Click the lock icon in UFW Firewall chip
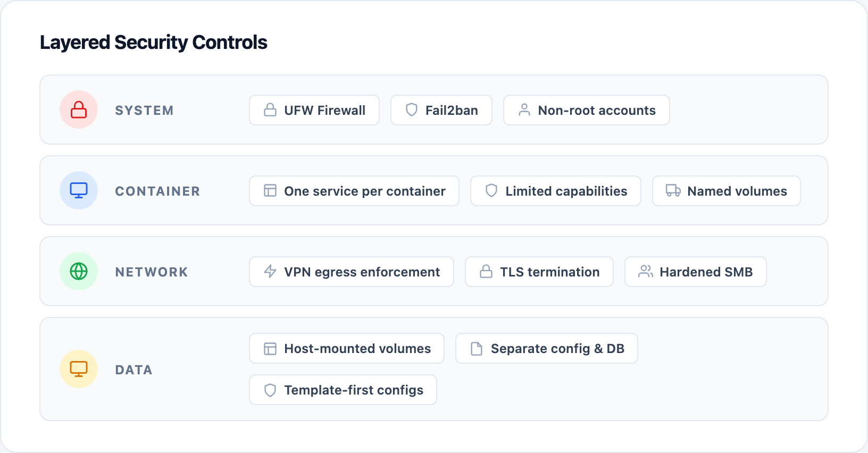The height and width of the screenshot is (453, 868). 270,110
